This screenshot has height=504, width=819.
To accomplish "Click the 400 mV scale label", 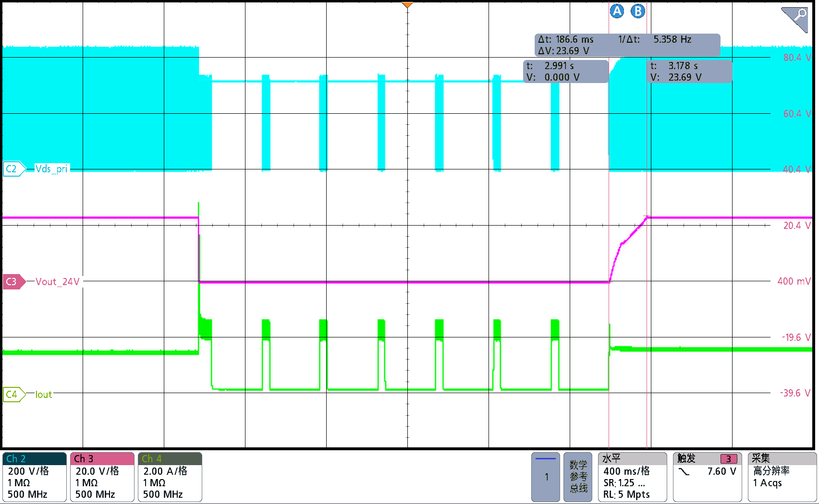I will pyautogui.click(x=794, y=281).
